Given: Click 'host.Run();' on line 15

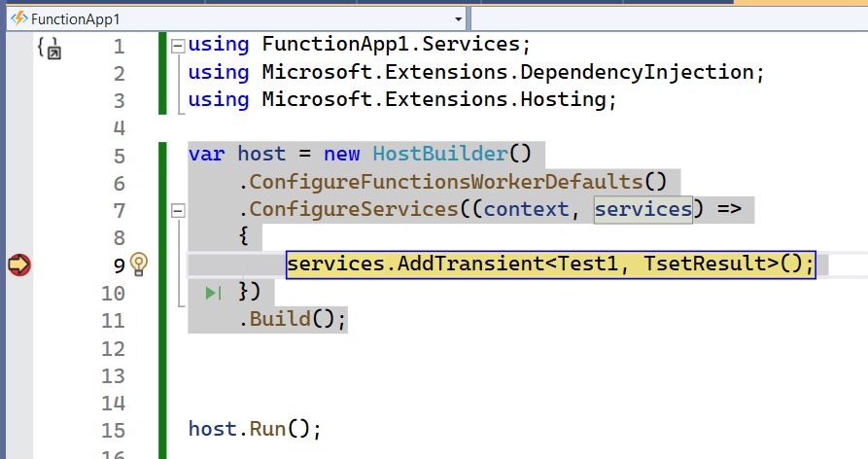Looking at the screenshot, I should tap(255, 429).
